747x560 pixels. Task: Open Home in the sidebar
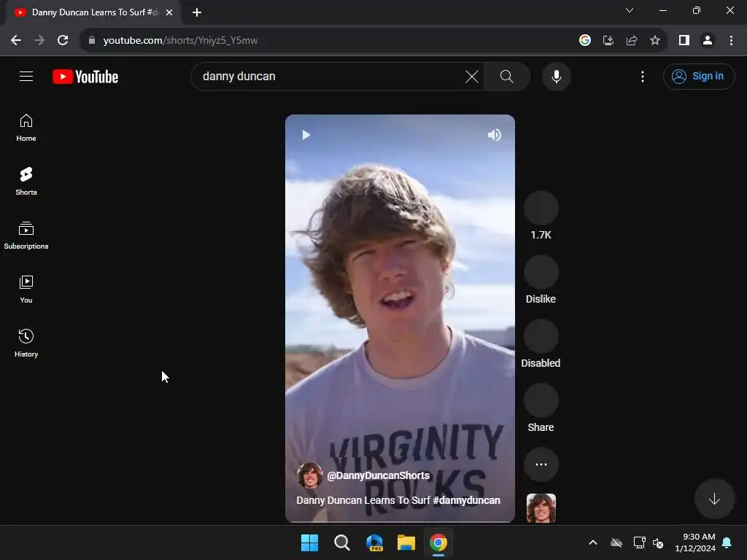pos(26,128)
